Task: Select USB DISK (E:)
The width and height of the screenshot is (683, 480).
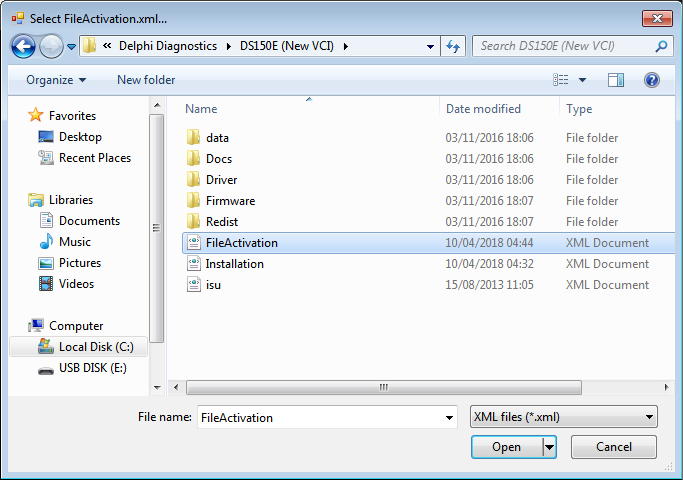Action: 93,368
